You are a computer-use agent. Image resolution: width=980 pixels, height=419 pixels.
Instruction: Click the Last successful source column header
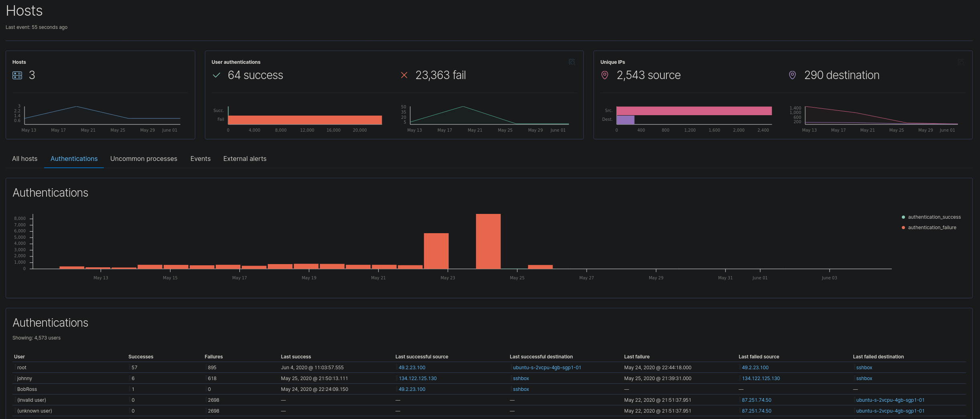pos(422,357)
